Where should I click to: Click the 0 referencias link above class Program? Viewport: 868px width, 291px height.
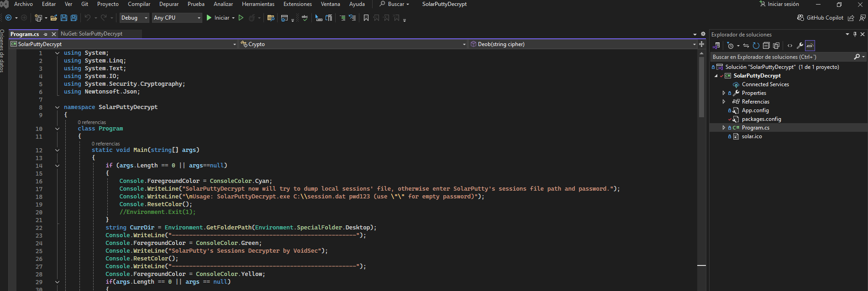coord(92,122)
